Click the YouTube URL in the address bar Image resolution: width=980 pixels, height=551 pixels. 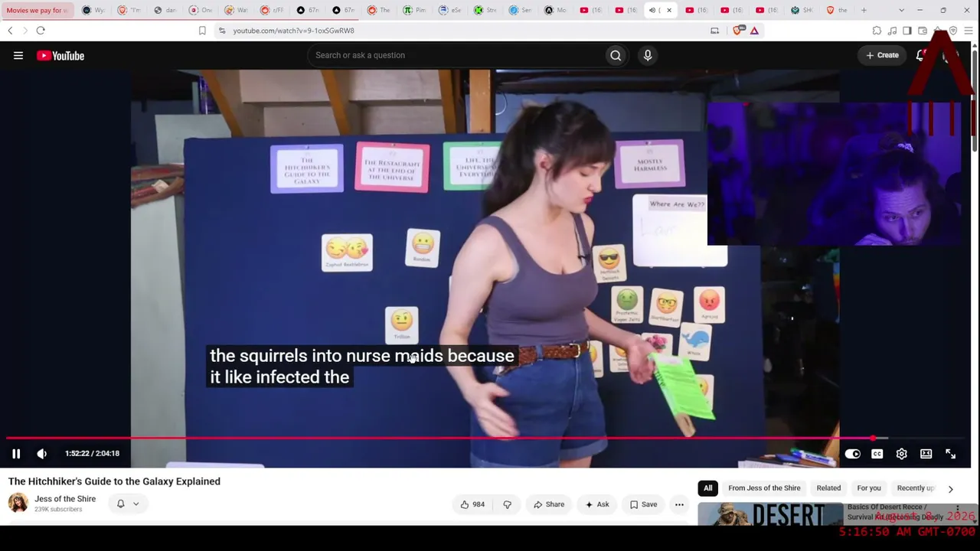tap(294, 31)
